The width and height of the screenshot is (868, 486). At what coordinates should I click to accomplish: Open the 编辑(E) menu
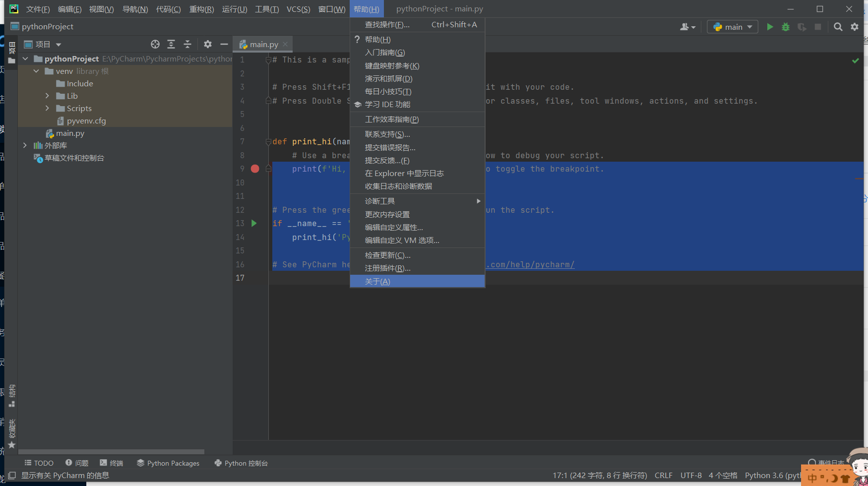tap(69, 9)
